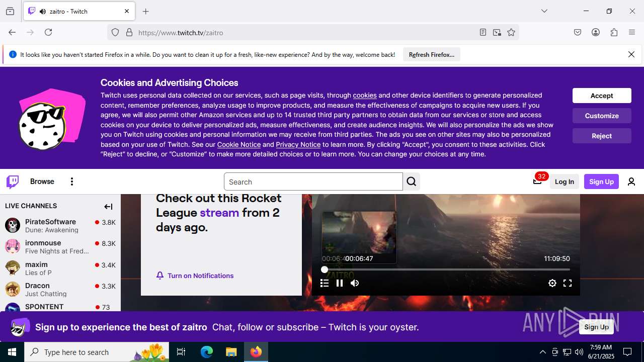Viewport: 644px width, 362px height.
Task: Click Windows taskbar search box
Action: (x=97, y=352)
